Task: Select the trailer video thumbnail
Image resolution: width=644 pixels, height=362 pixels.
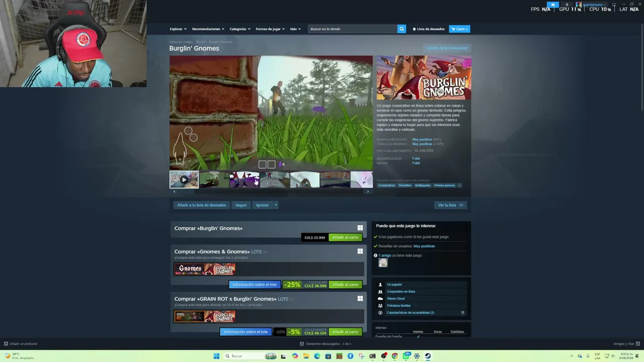Action: pyautogui.click(x=184, y=179)
